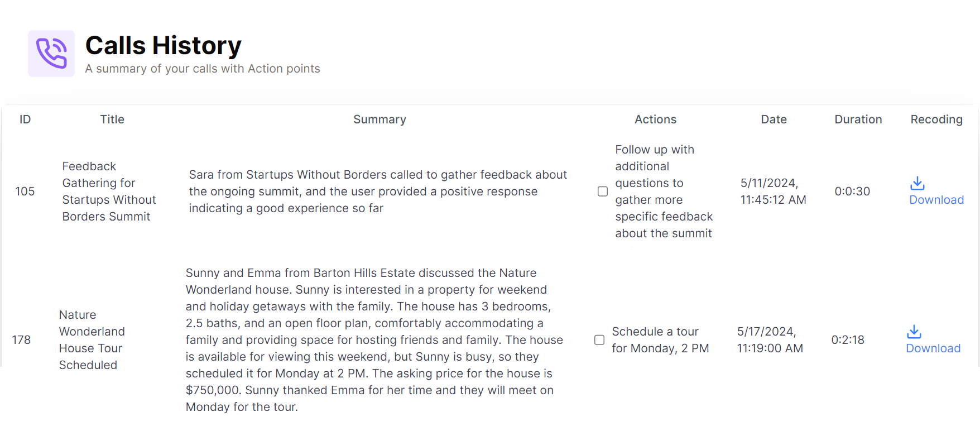Click the download arrow icon for call 105
The width and height of the screenshot is (980, 426).
pos(917,183)
